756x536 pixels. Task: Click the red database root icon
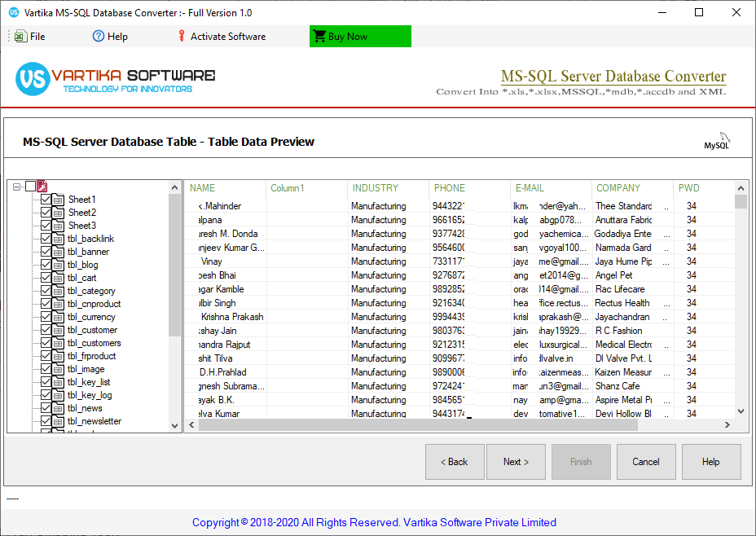[x=42, y=186]
